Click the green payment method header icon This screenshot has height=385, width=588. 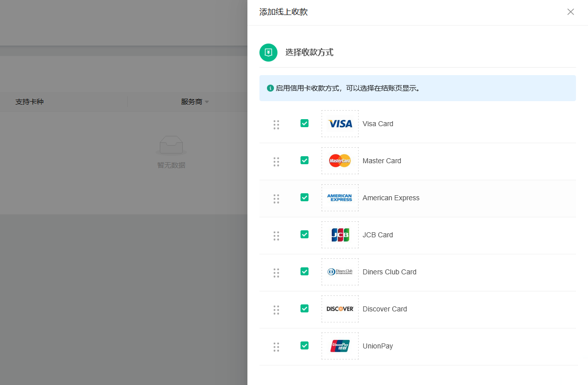(x=268, y=53)
